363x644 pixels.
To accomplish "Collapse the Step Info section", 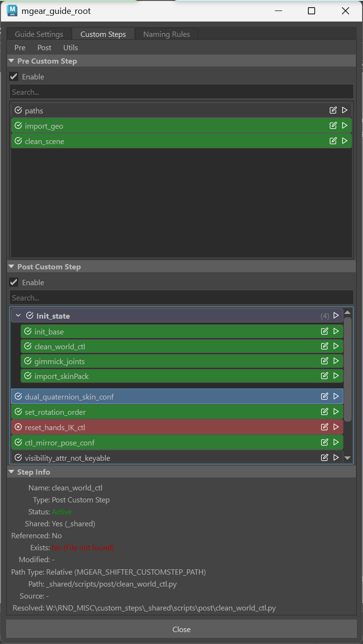I will [x=11, y=472].
